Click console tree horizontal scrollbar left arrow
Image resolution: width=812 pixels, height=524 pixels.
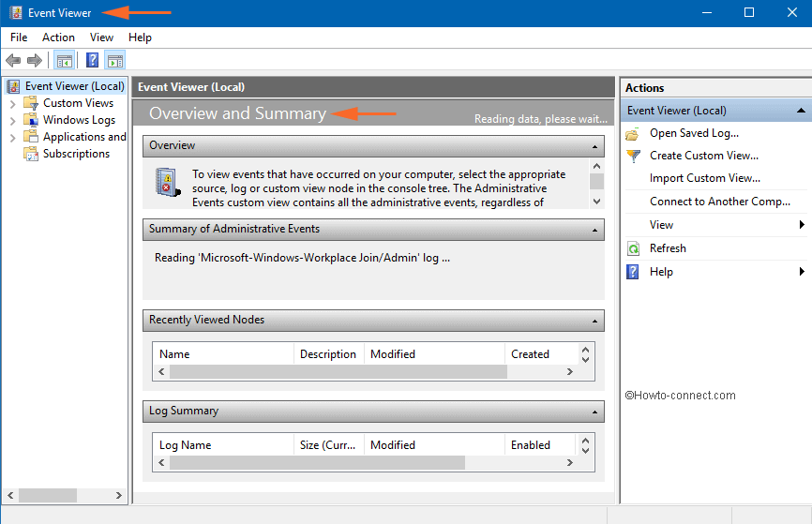point(10,496)
